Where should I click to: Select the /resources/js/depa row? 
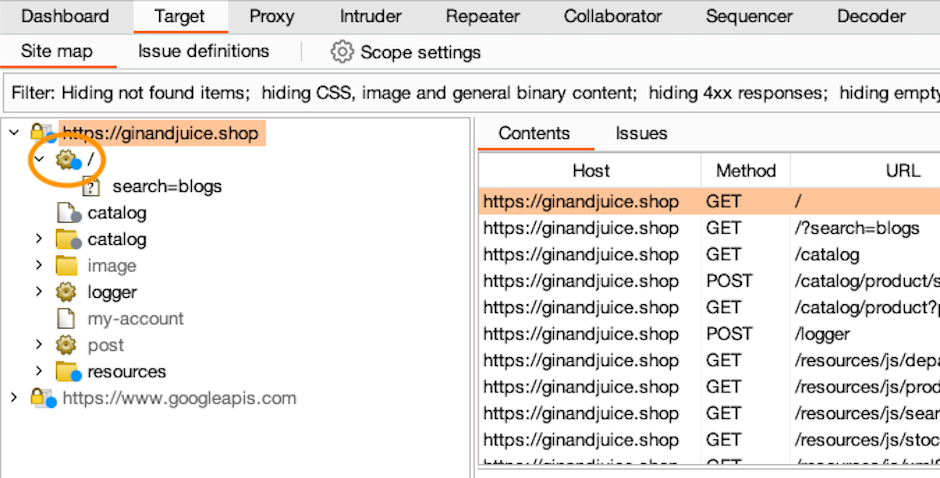709,360
